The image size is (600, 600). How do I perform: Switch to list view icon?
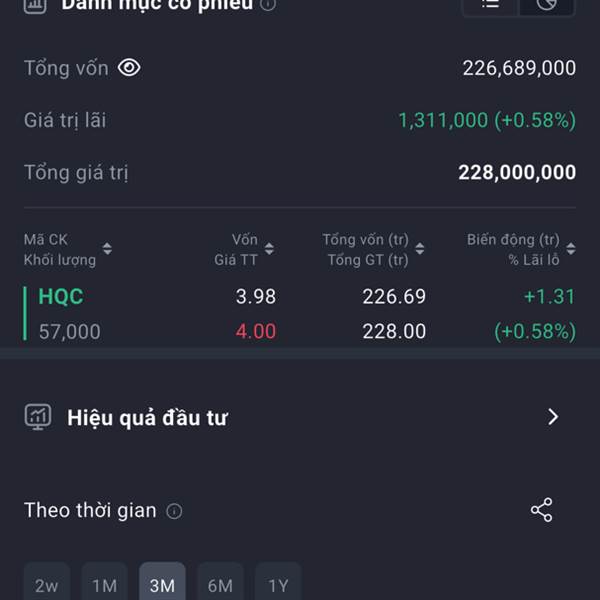[x=491, y=5]
